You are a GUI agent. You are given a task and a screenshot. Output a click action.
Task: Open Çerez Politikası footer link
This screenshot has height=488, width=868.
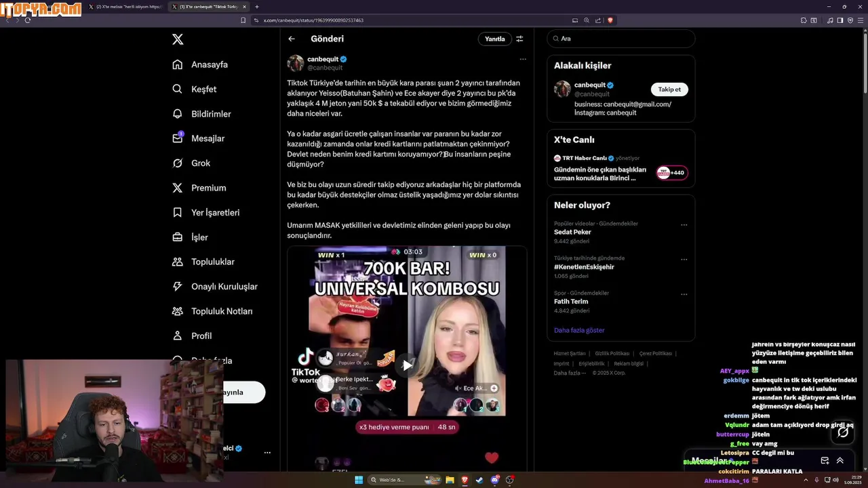point(656,353)
